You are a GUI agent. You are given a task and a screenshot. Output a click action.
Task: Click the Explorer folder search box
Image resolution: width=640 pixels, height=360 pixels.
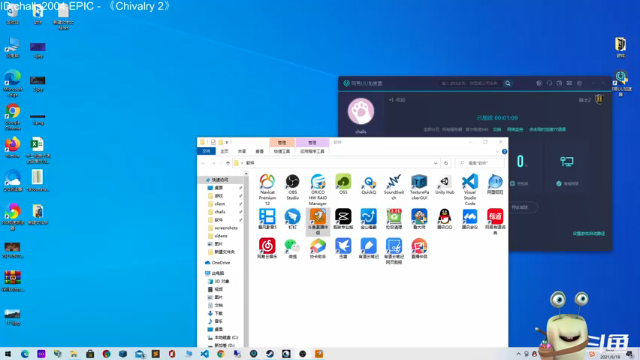tap(480, 163)
